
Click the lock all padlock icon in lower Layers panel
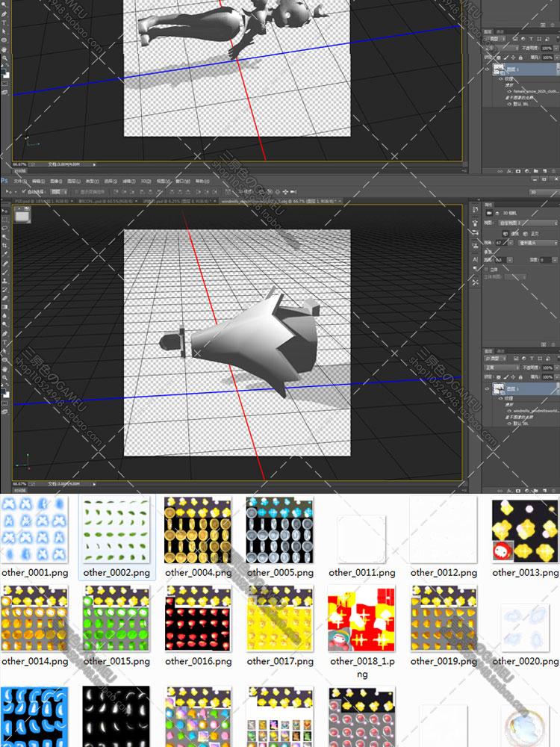pyautogui.click(x=520, y=377)
